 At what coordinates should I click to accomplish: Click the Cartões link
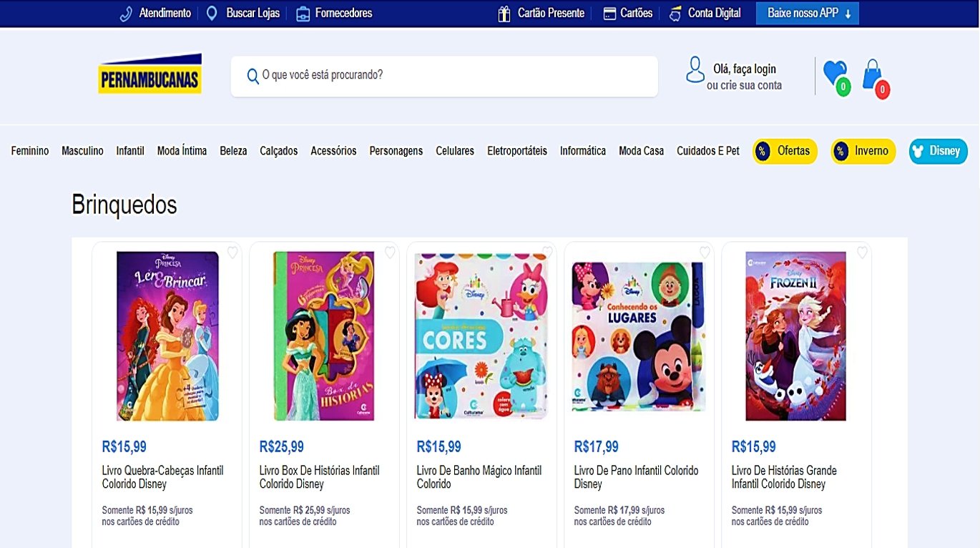coord(637,14)
